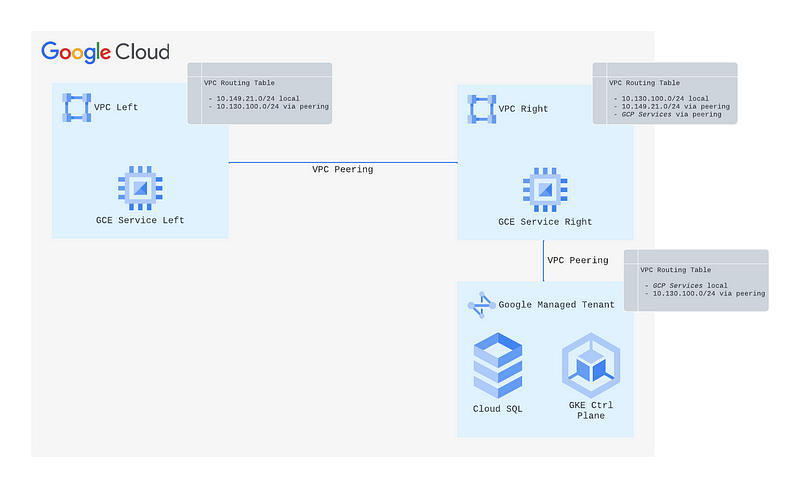800x488 pixels.
Task: Click the Cloud SQL database icon
Action: coord(498,365)
